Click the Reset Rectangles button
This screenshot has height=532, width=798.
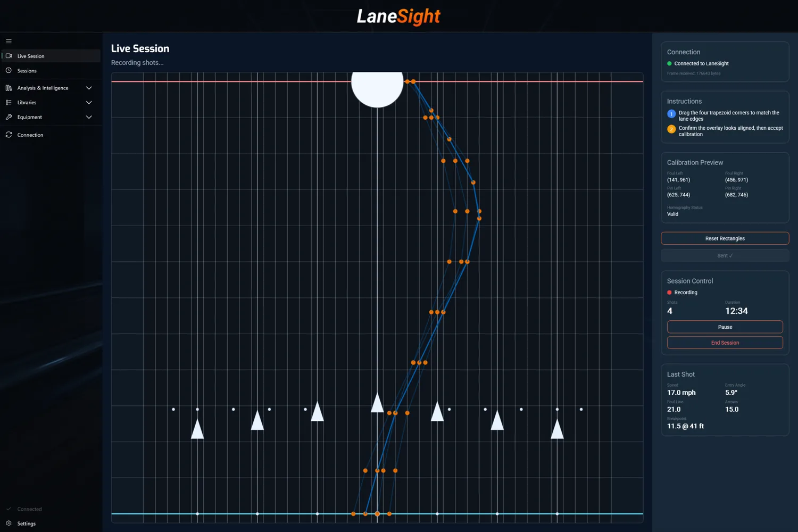click(x=725, y=238)
